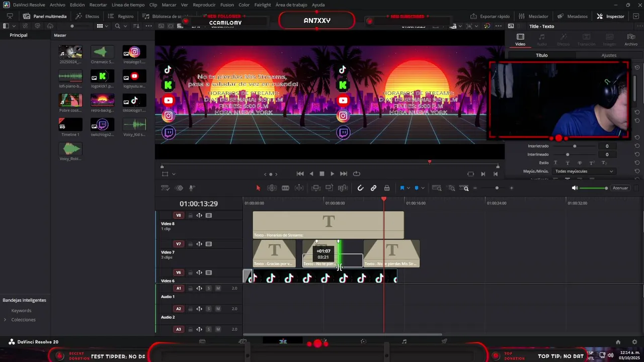Open media pool search options dropdown
Image resolution: width=644 pixels, height=362 pixels.
pyautogui.click(x=125, y=26)
